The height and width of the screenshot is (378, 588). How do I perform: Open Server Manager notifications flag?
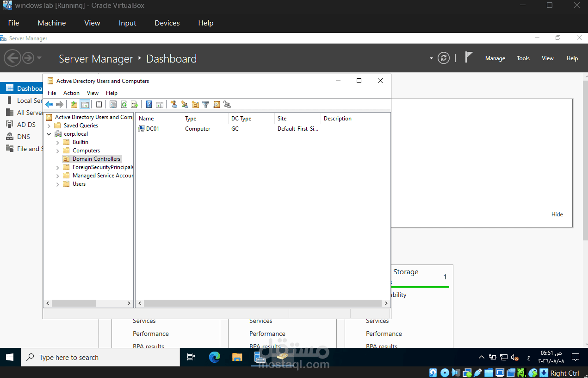469,57
